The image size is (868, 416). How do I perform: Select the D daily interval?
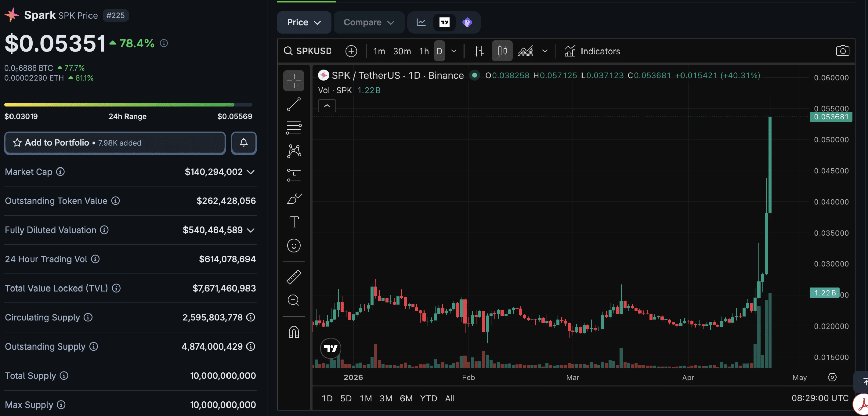coord(439,51)
